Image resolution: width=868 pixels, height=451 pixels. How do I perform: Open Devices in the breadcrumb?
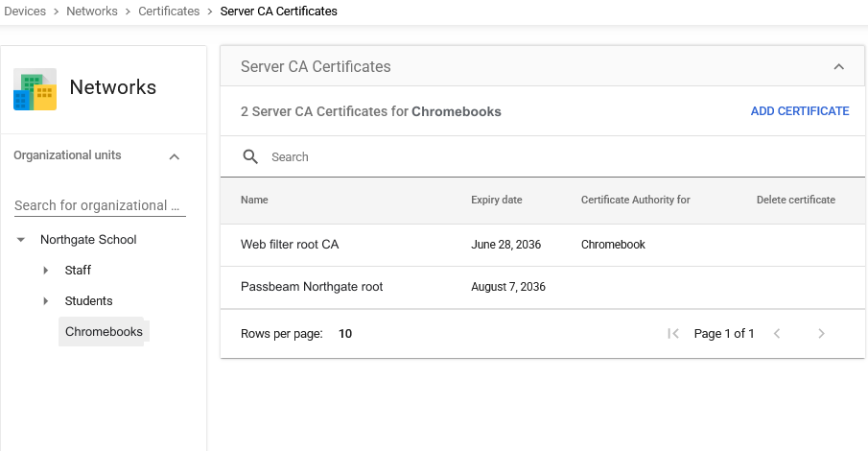(25, 12)
